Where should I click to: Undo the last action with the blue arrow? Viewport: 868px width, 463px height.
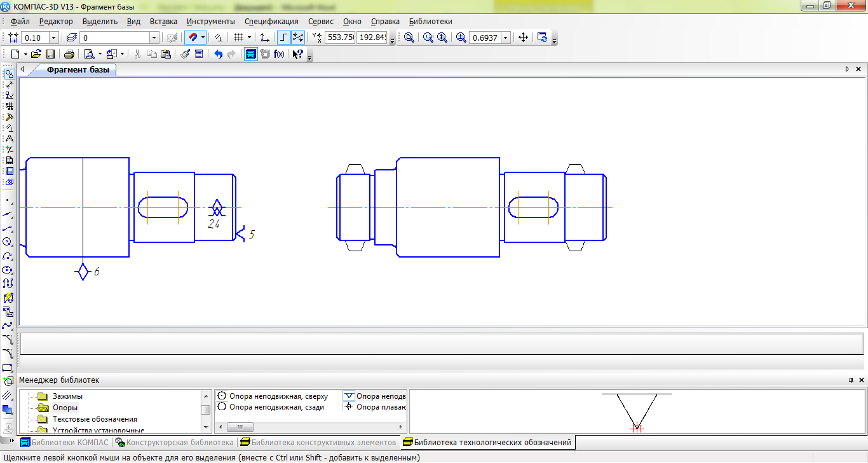(x=218, y=54)
